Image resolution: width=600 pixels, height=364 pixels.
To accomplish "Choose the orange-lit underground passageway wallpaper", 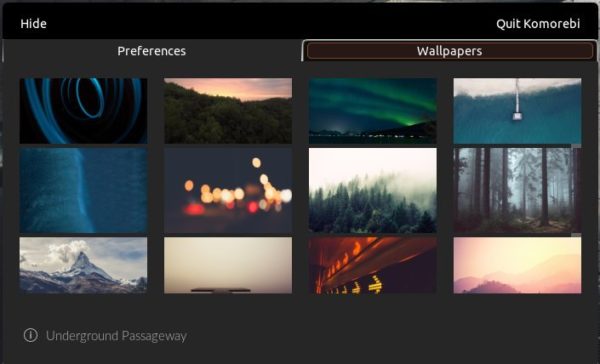I will click(x=373, y=265).
